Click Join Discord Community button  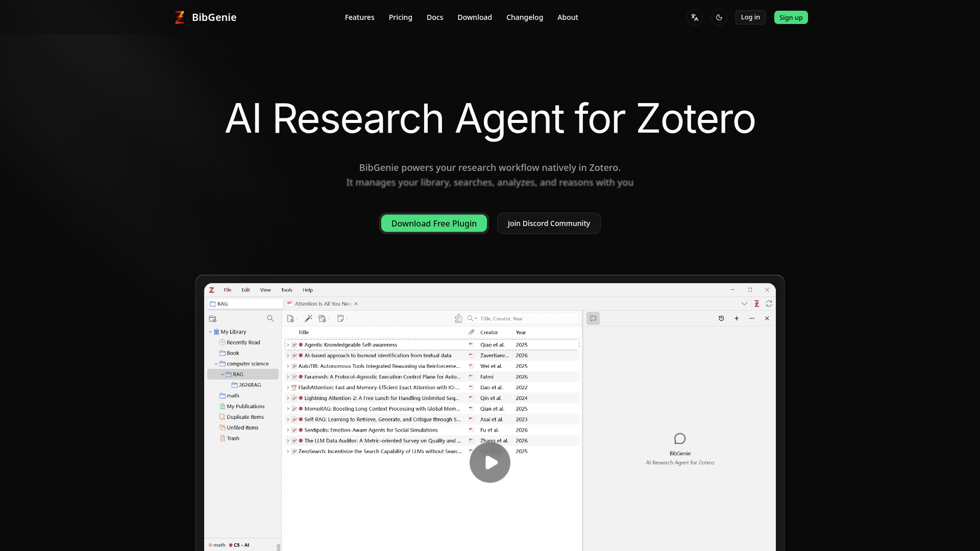[549, 223]
